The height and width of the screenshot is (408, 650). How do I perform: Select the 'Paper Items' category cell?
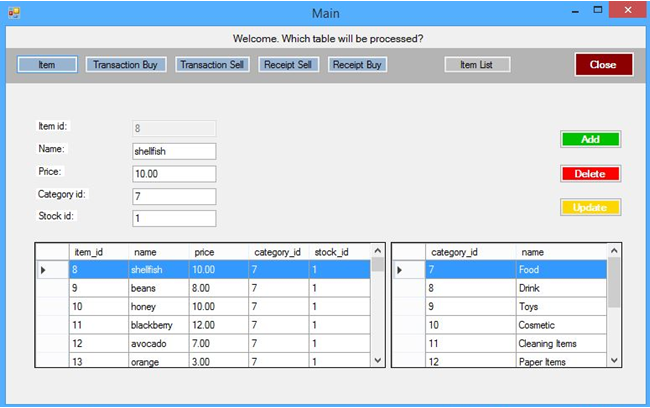561,361
